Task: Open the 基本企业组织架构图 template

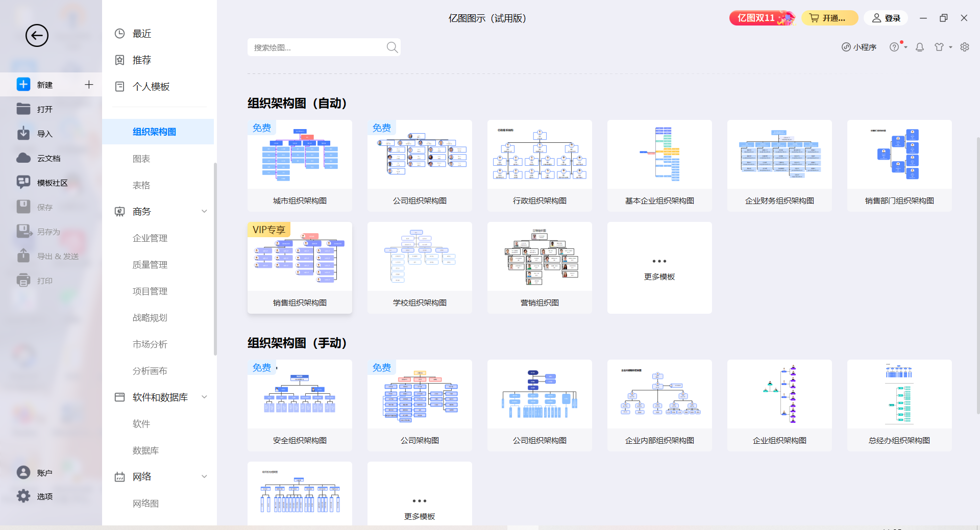Action: tap(659, 166)
